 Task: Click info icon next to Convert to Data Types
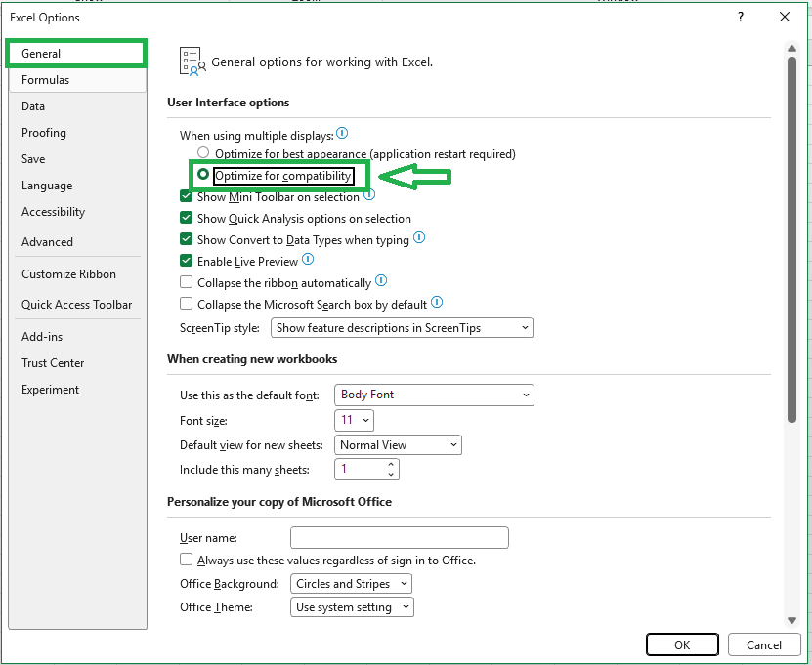pos(419,237)
